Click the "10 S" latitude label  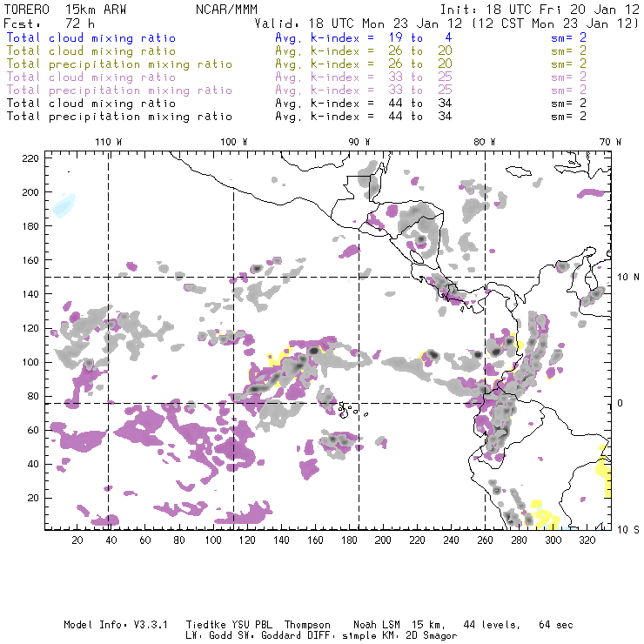click(x=628, y=530)
